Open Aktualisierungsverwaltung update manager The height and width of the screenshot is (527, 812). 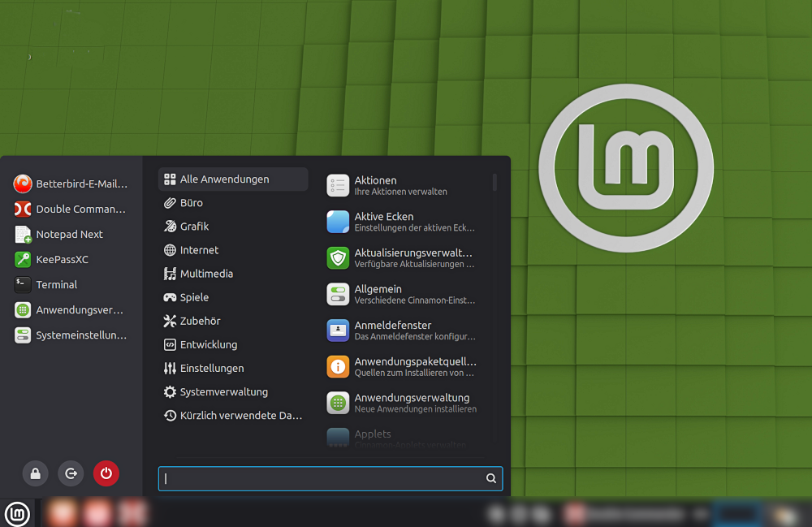(402, 258)
